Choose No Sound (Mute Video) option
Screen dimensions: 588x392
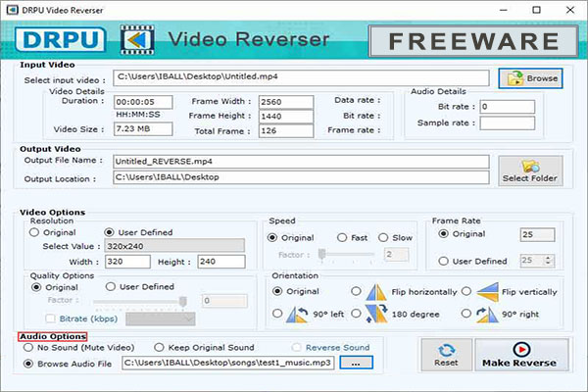tap(28, 348)
